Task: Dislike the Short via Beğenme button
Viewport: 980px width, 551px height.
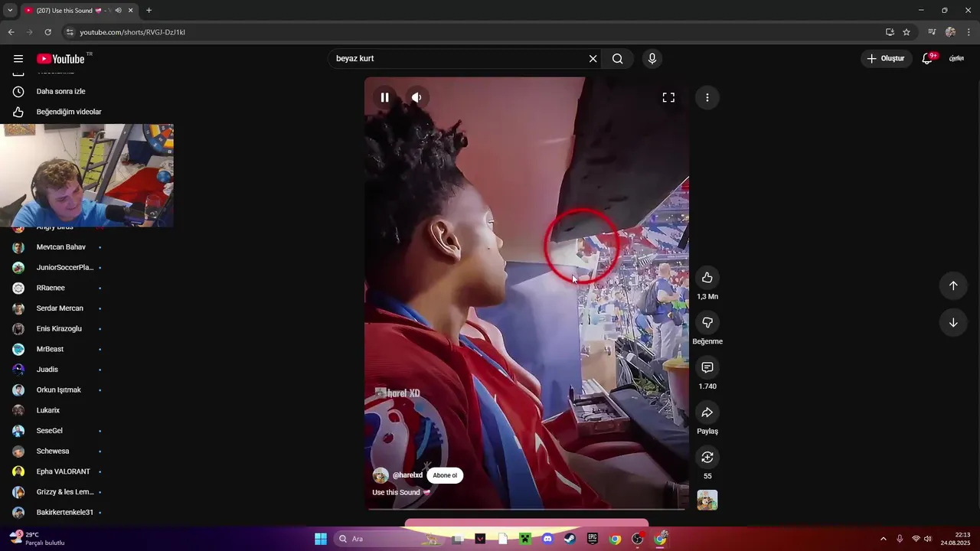Action: point(707,323)
